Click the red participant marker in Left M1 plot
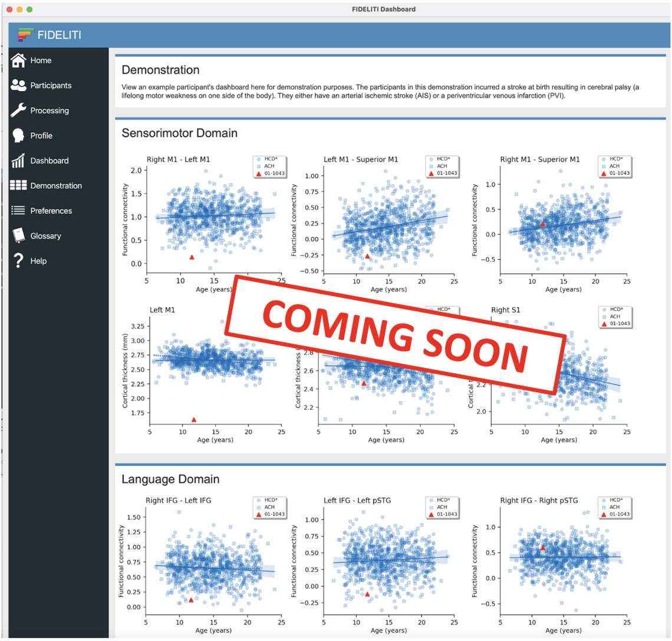Image resolution: width=672 pixels, height=641 pixels. tap(193, 420)
